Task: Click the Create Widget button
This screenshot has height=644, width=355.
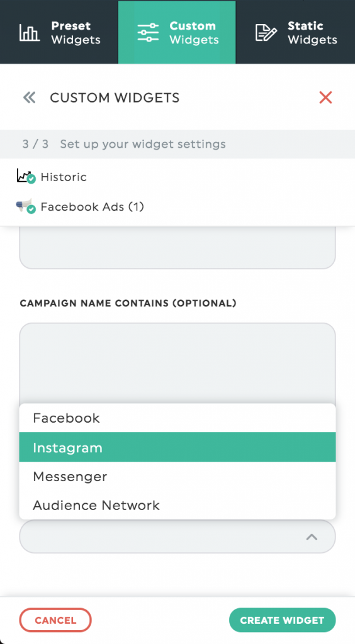Action: tap(282, 619)
